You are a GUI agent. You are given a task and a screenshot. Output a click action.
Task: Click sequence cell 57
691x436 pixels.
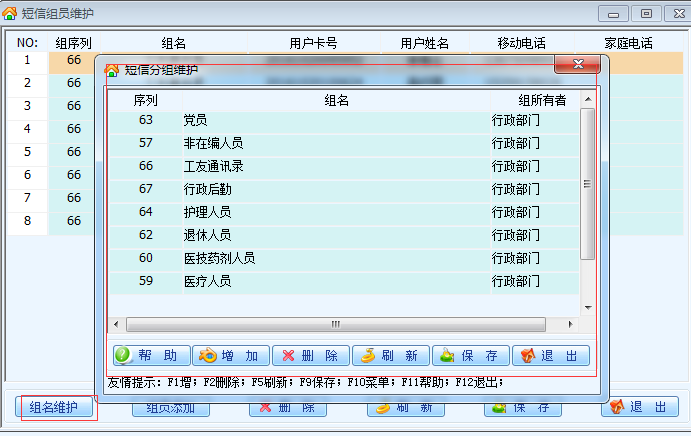coord(146,143)
